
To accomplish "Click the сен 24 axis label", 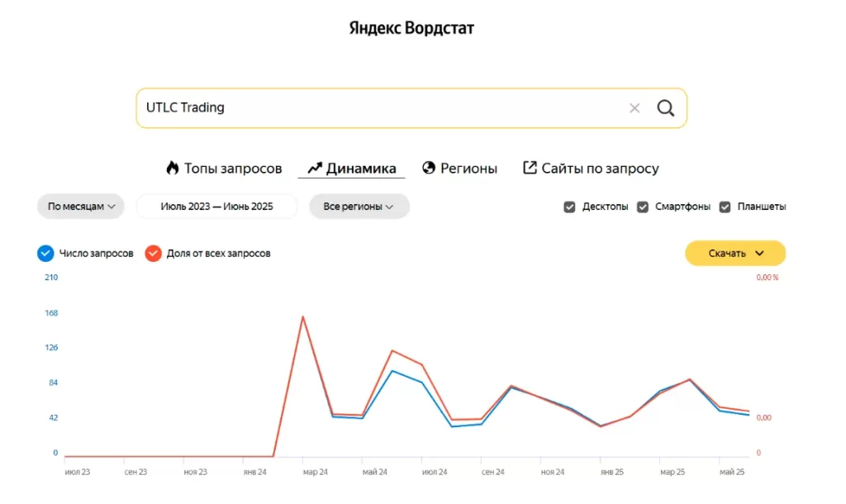I will [x=492, y=472].
